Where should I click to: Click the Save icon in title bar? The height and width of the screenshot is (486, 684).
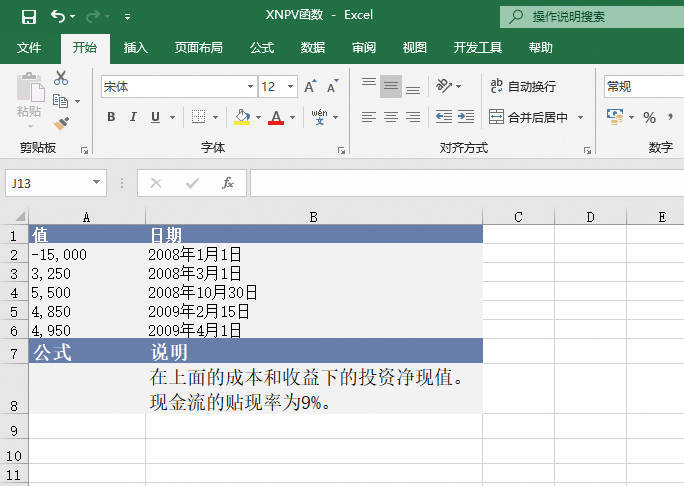28,17
